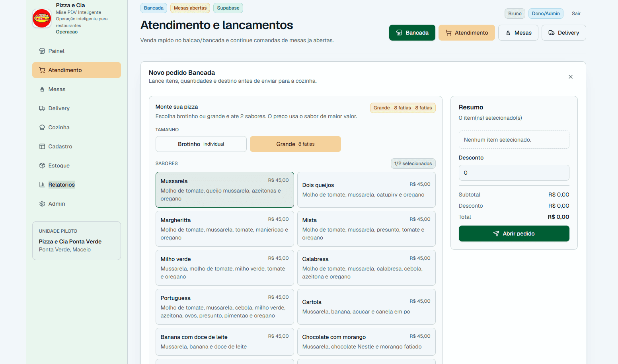The width and height of the screenshot is (618, 364).
Task: Click the Supabase chip
Action: click(228, 8)
